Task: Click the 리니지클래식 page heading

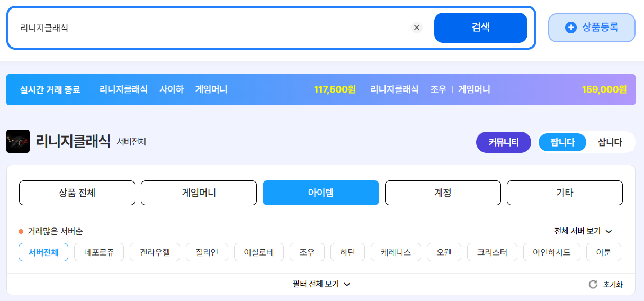Action: point(73,141)
